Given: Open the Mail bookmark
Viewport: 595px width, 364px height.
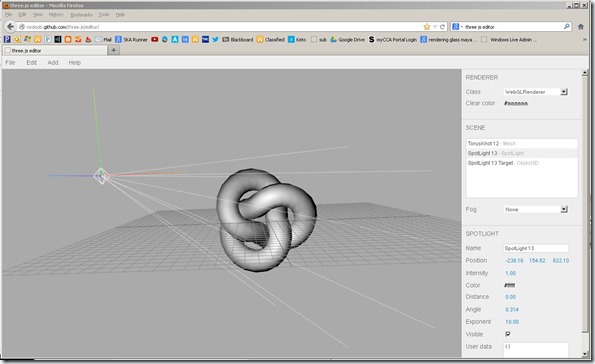Looking at the screenshot, I should [103, 39].
